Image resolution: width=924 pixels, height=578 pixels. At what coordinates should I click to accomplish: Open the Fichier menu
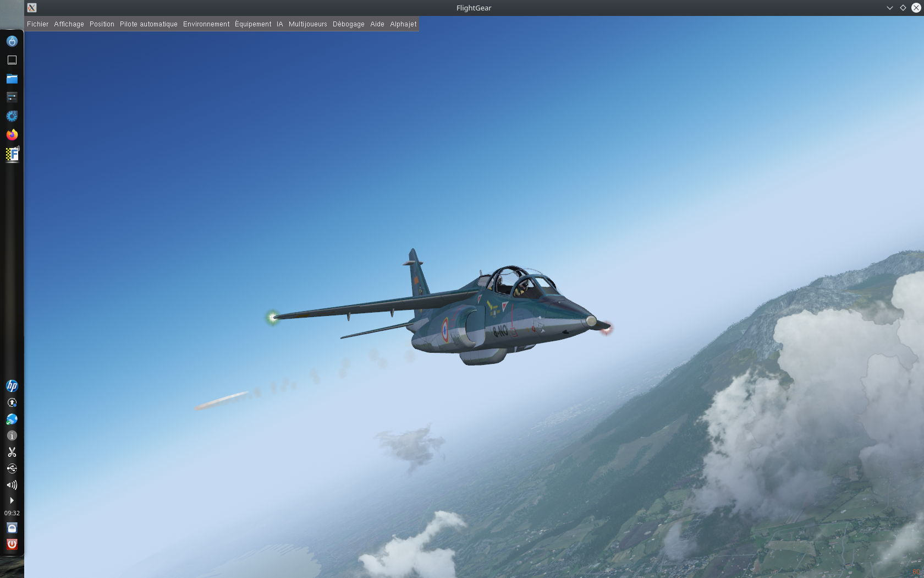37,24
